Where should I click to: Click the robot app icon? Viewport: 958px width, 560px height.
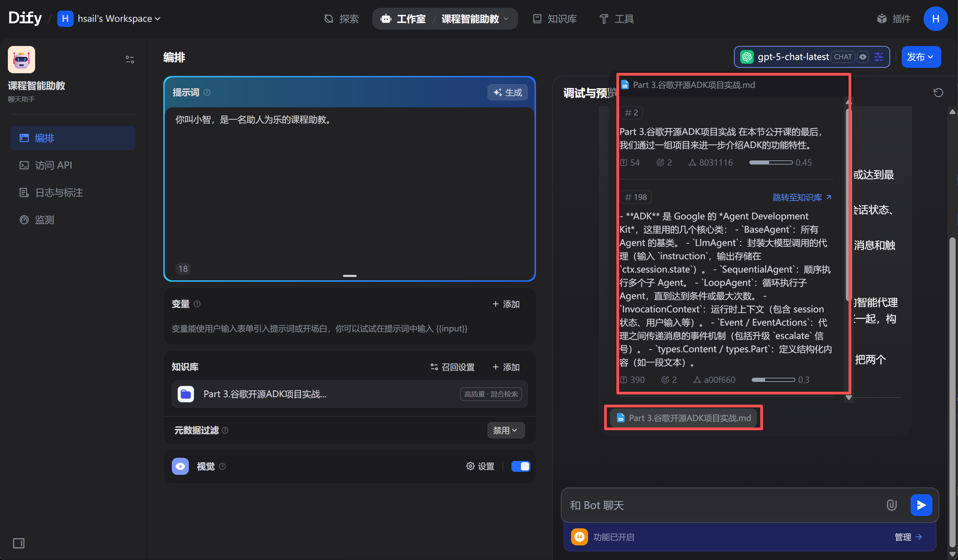coord(21,60)
